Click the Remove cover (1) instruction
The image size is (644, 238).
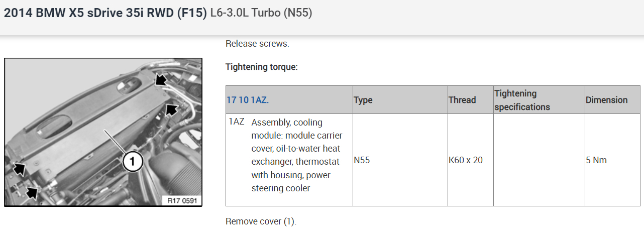pyautogui.click(x=261, y=221)
